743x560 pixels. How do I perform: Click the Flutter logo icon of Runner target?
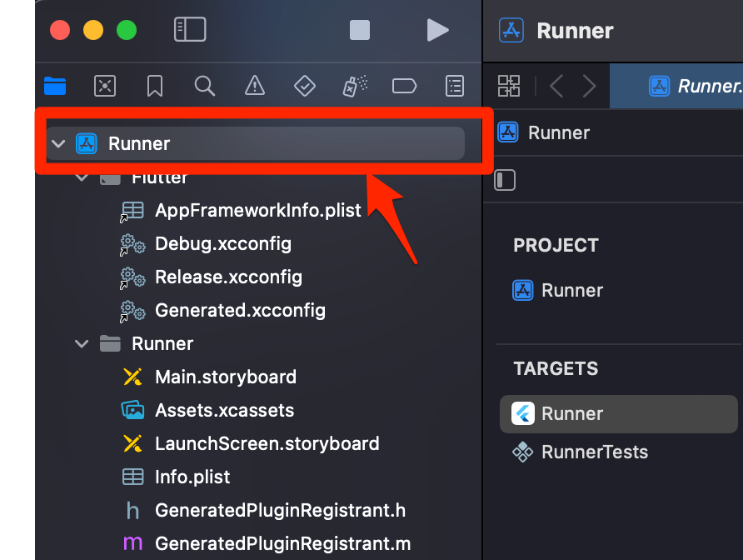(523, 413)
